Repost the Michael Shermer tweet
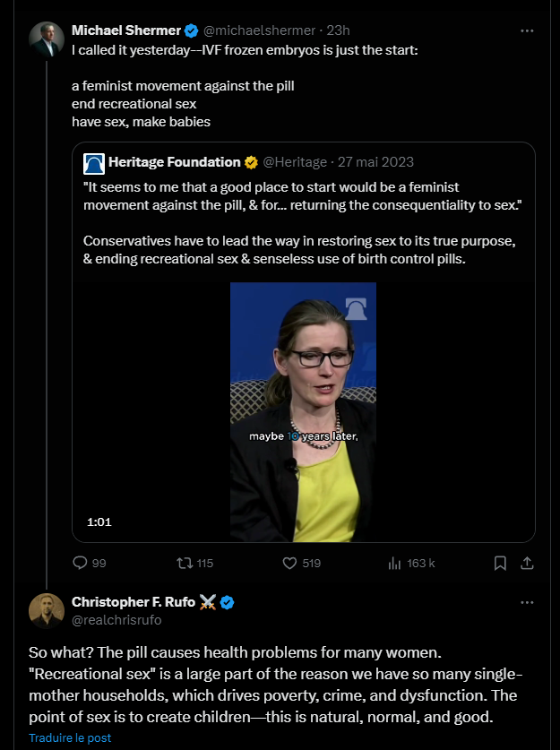Screen dimensions: 560x750 coord(185,563)
